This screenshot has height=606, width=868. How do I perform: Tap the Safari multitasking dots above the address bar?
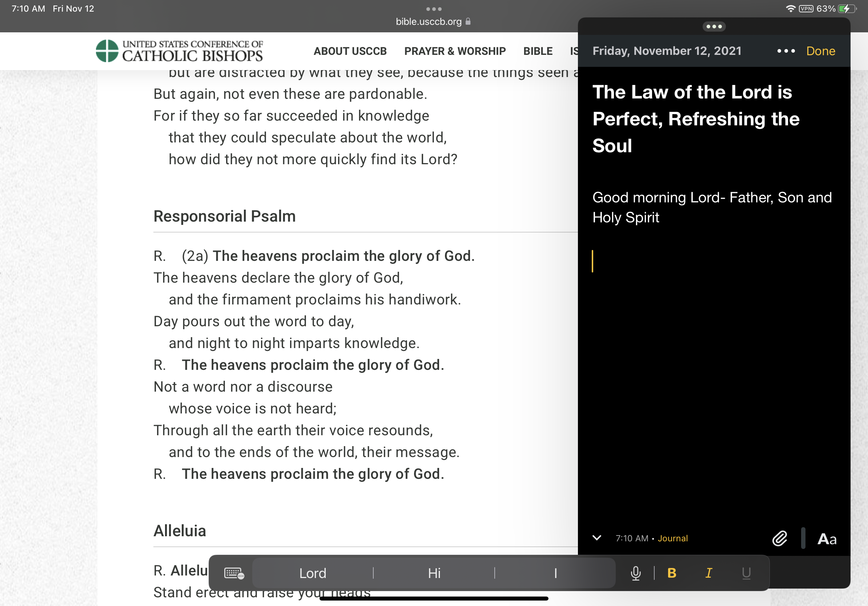(x=434, y=9)
